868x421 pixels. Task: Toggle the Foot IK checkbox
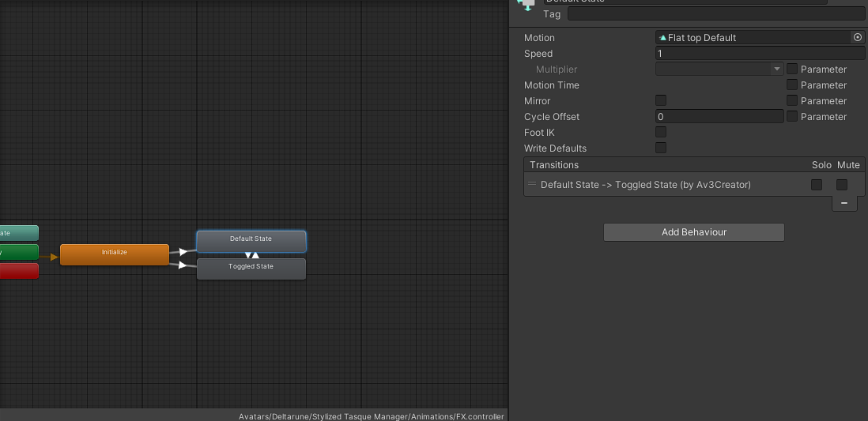coord(661,132)
